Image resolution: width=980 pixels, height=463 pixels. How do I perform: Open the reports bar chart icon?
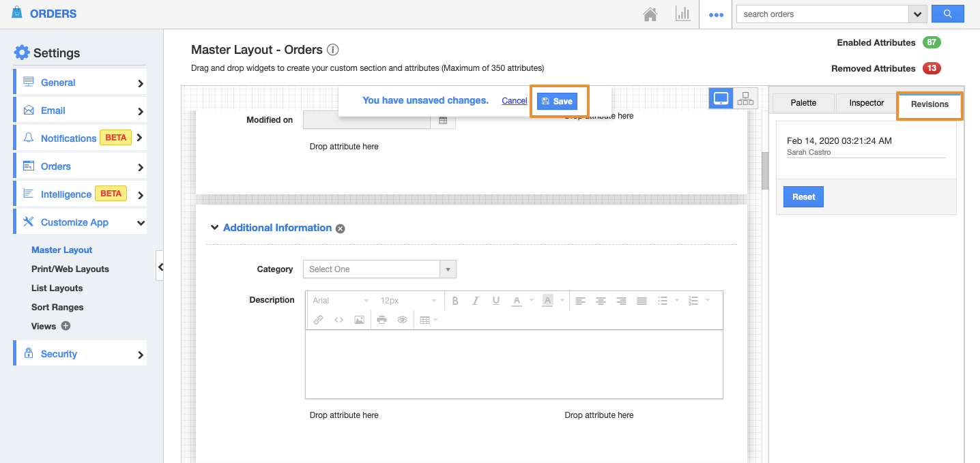682,14
